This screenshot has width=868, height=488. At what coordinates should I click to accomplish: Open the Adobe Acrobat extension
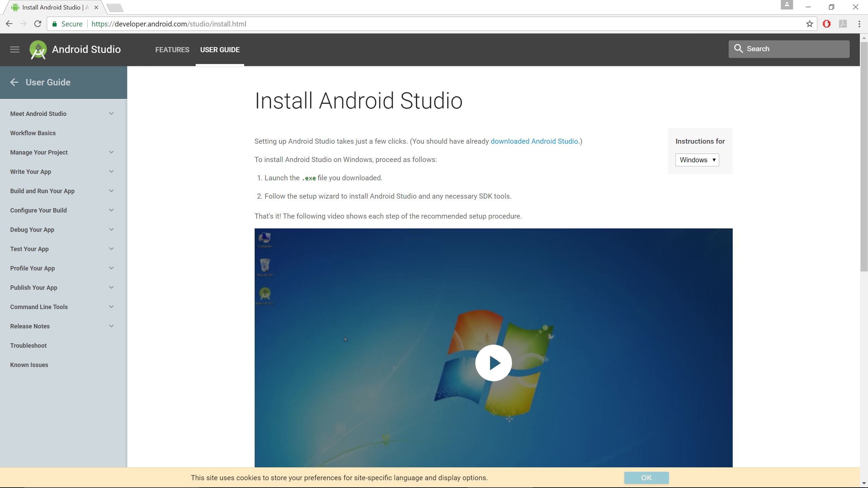point(843,24)
